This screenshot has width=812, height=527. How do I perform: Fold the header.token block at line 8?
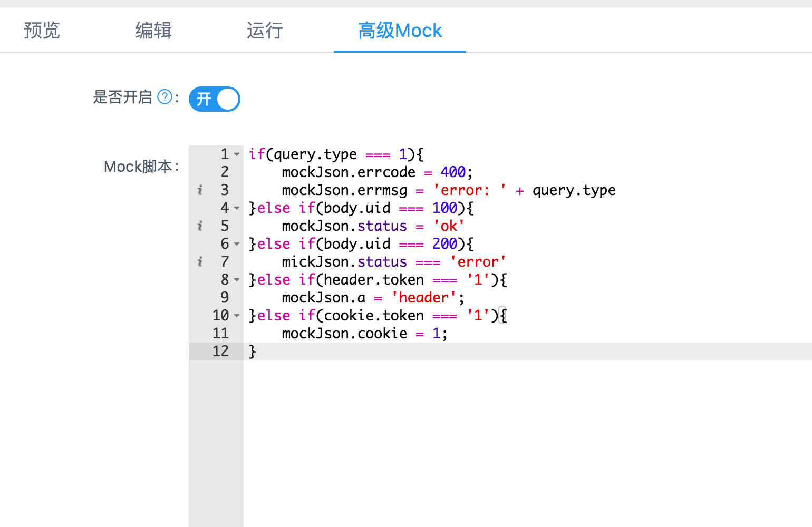click(237, 280)
